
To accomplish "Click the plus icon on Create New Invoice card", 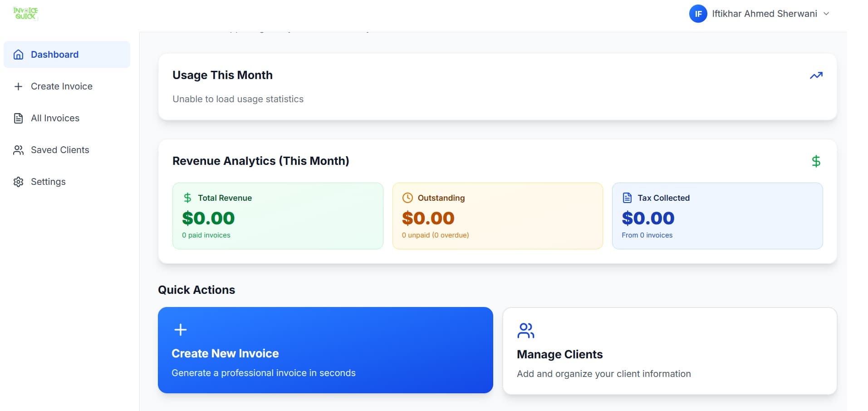I will coord(180,329).
